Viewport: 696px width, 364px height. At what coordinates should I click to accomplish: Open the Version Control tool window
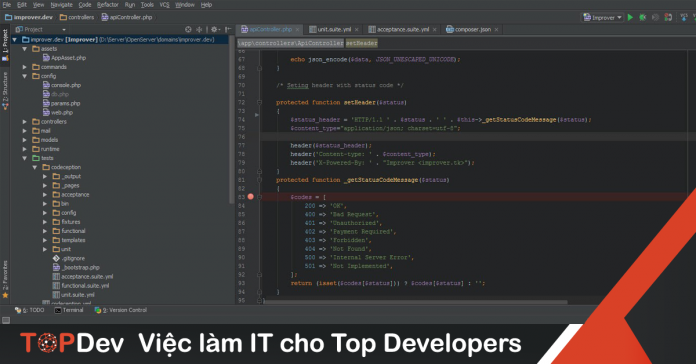coord(121,310)
